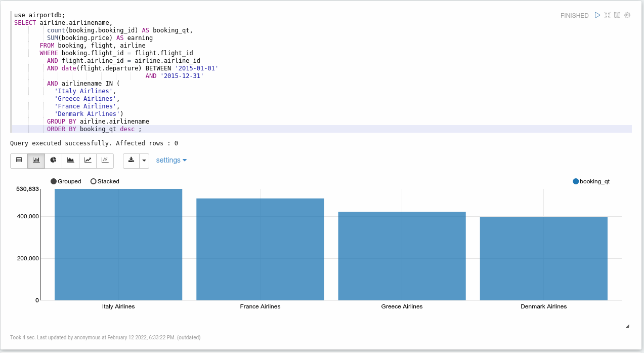
Task: Download the result data
Action: (x=131, y=160)
